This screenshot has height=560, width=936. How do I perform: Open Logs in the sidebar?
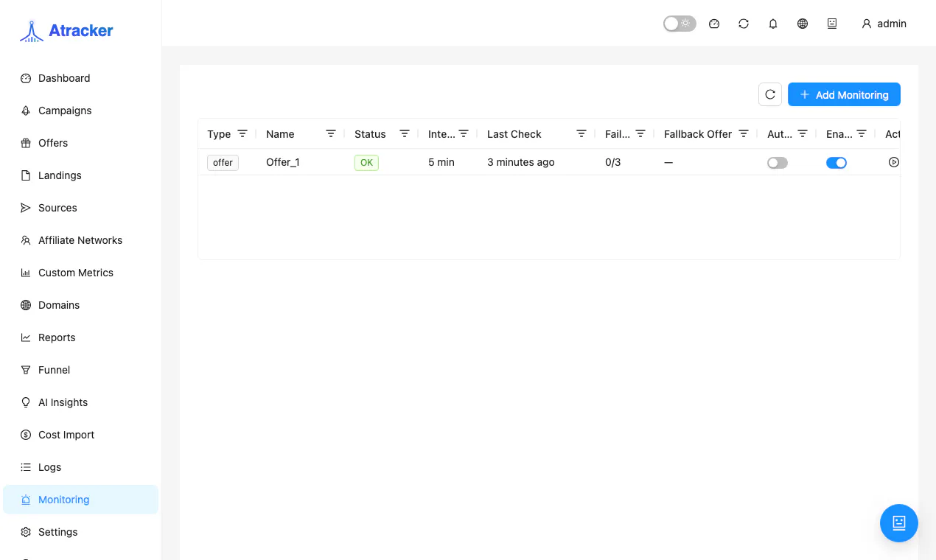[x=81, y=467]
